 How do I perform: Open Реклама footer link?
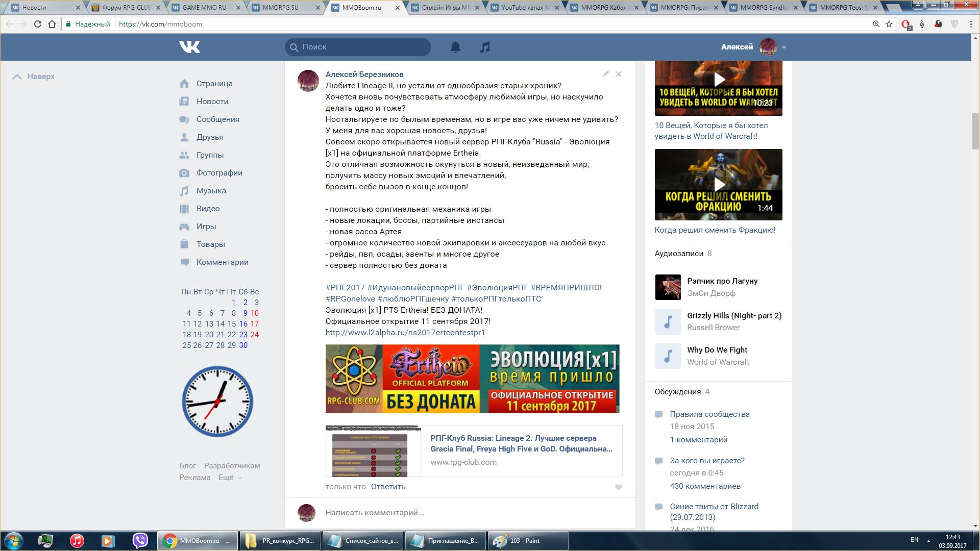coord(194,478)
